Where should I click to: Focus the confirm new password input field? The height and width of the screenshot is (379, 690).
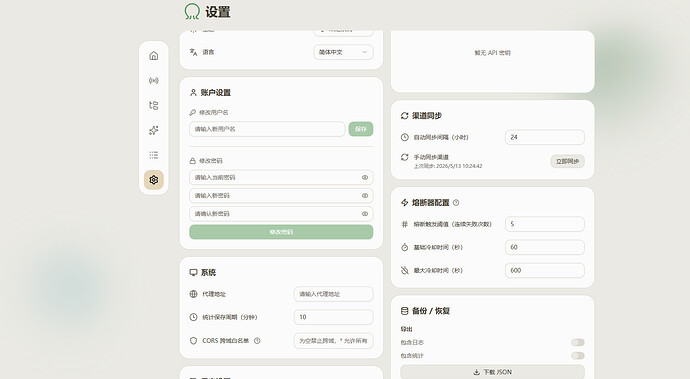pyautogui.click(x=281, y=213)
